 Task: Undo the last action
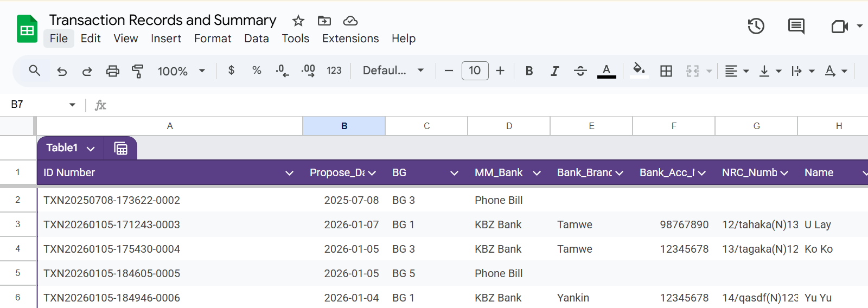(x=62, y=71)
